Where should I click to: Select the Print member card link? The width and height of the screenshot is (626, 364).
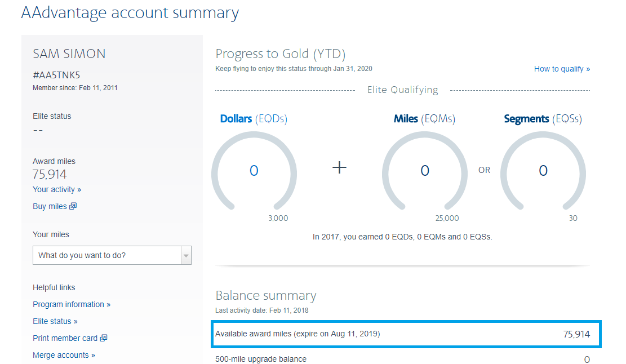65,338
